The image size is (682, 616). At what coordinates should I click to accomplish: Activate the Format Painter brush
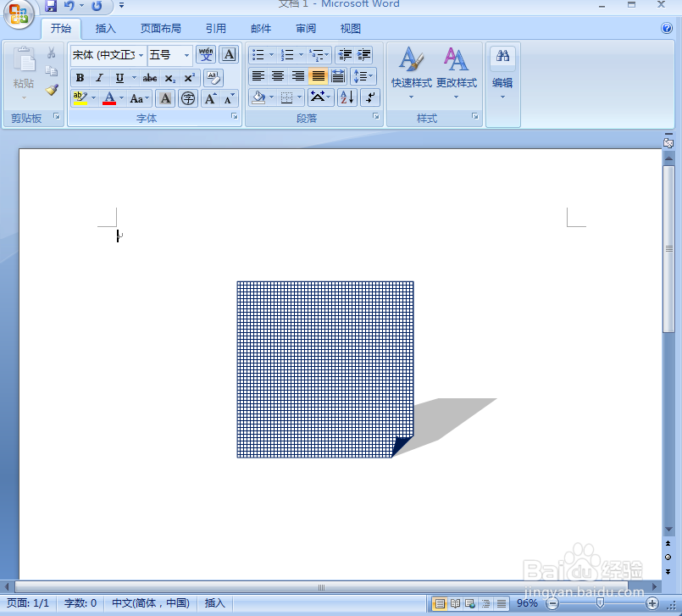(x=52, y=90)
